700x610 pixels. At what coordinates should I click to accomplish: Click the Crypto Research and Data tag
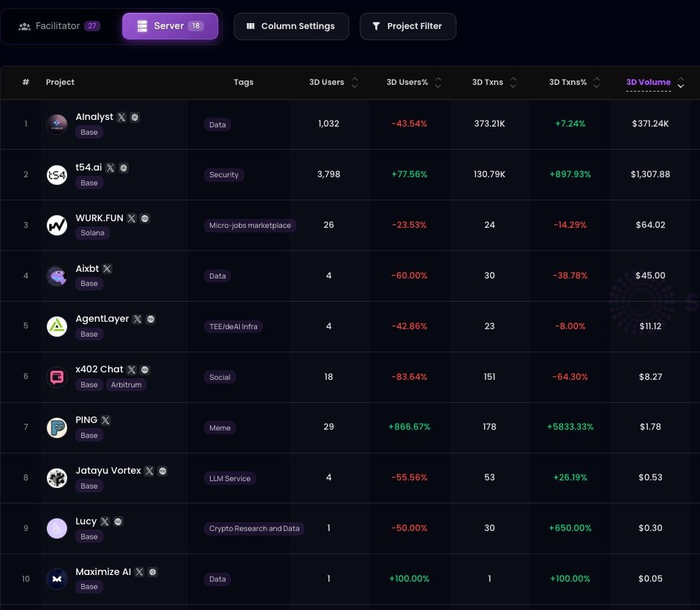[x=254, y=528]
